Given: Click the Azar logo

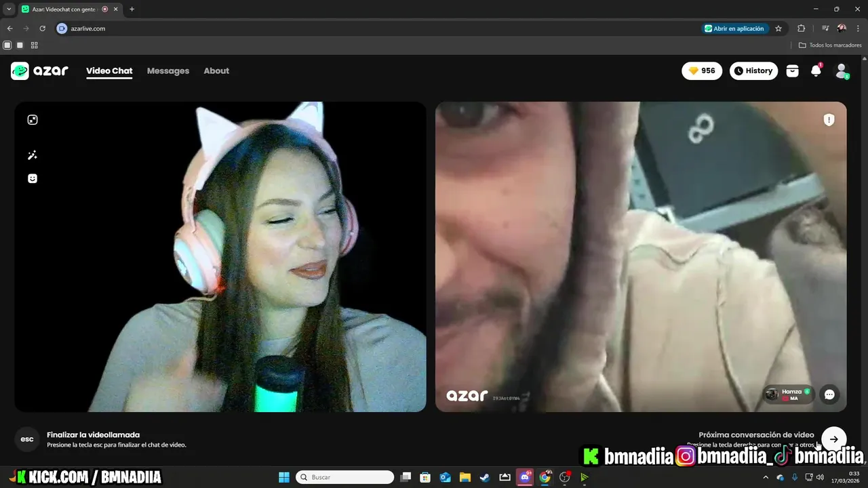Looking at the screenshot, I should click(x=39, y=70).
